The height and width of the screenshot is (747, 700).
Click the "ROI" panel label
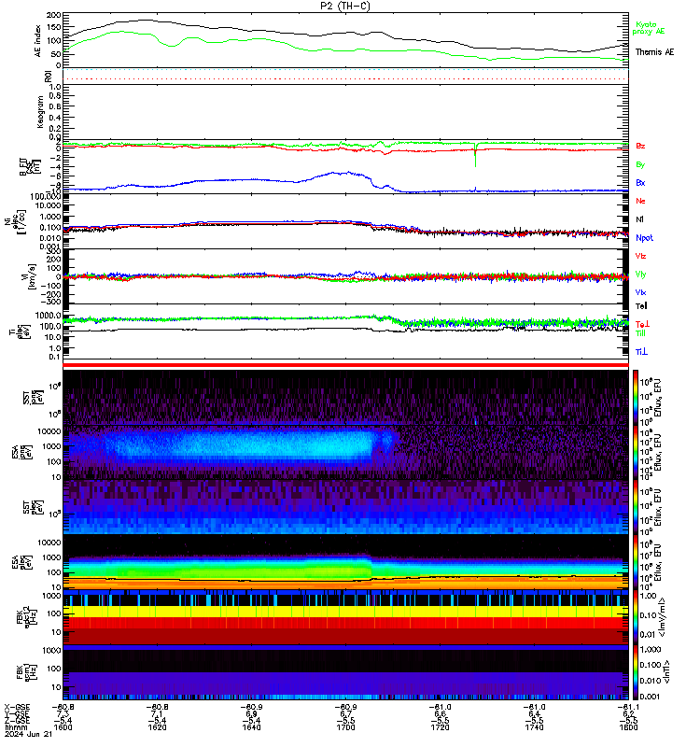coord(48,77)
